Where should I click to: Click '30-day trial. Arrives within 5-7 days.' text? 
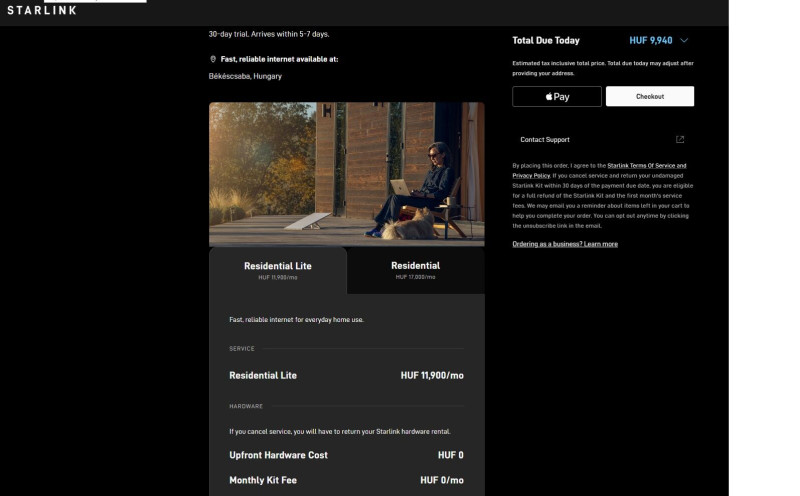click(269, 34)
